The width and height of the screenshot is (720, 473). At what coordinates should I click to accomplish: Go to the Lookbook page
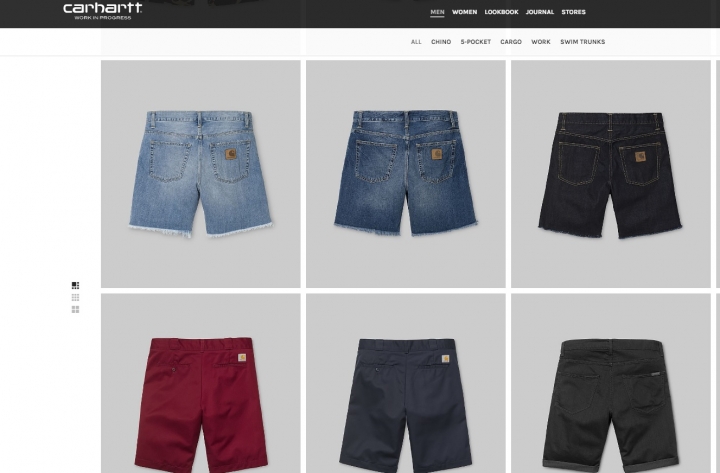click(x=501, y=12)
